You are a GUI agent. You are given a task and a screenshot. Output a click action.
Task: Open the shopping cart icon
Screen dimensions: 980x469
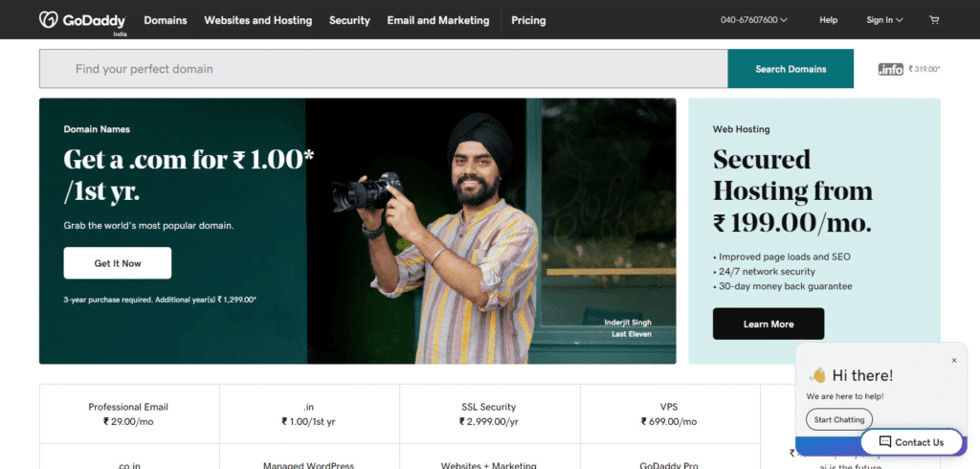click(934, 20)
